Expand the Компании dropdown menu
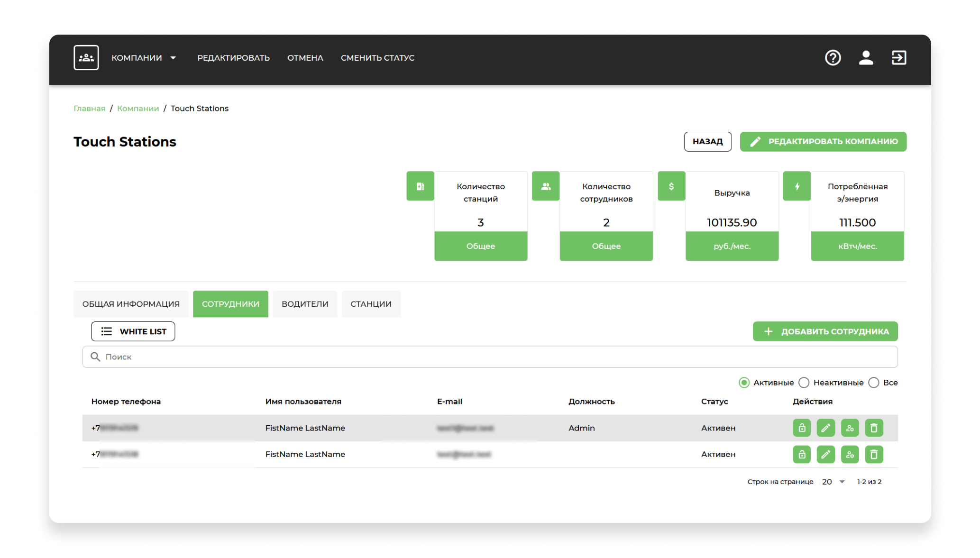This screenshot has height=558, width=980. pos(144,58)
